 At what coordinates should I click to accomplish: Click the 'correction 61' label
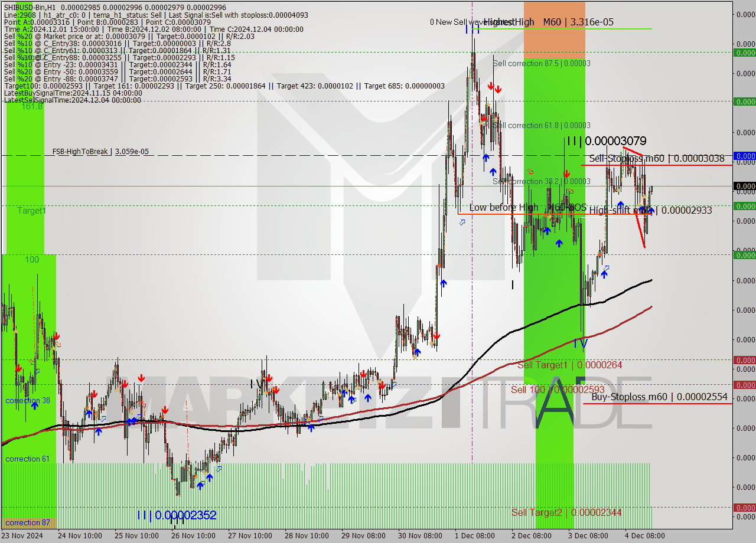coord(27,459)
